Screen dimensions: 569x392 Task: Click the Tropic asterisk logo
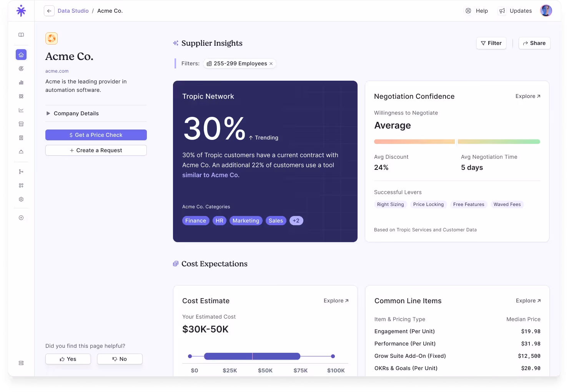(21, 11)
